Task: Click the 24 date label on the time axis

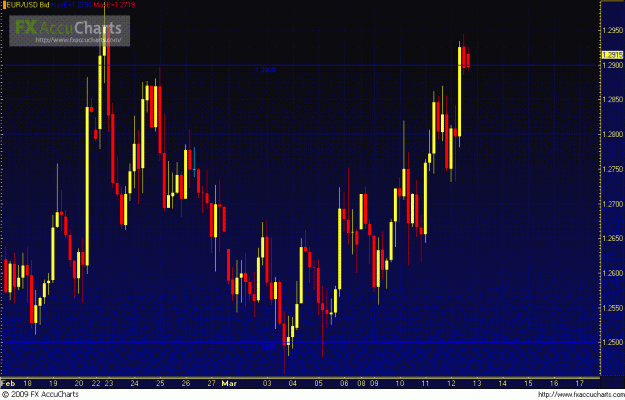Action: tap(134, 384)
